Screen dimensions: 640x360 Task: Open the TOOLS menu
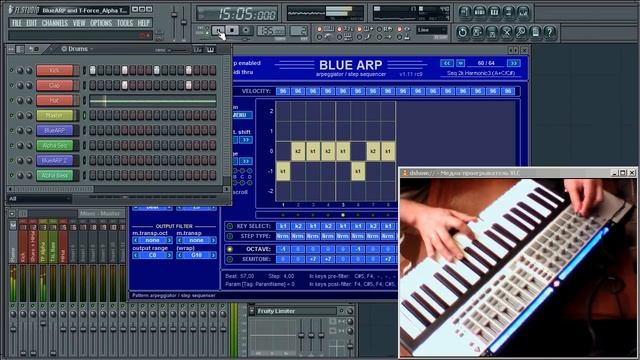tap(125, 23)
